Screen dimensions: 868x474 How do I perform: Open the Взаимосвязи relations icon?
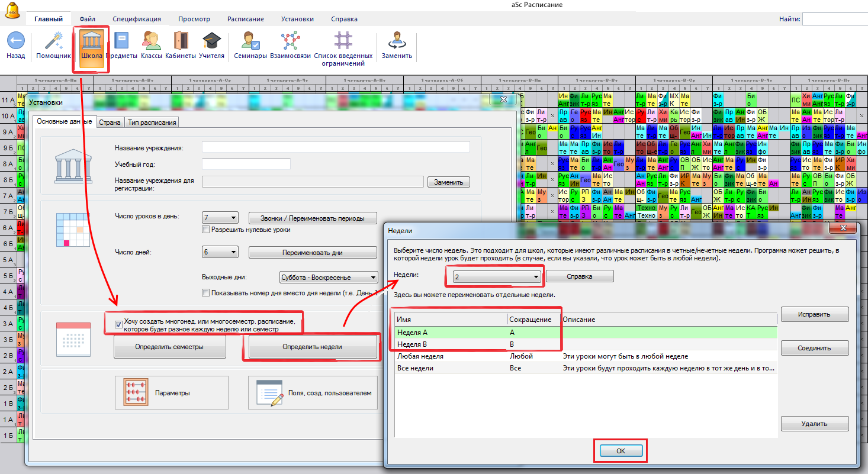pos(290,41)
